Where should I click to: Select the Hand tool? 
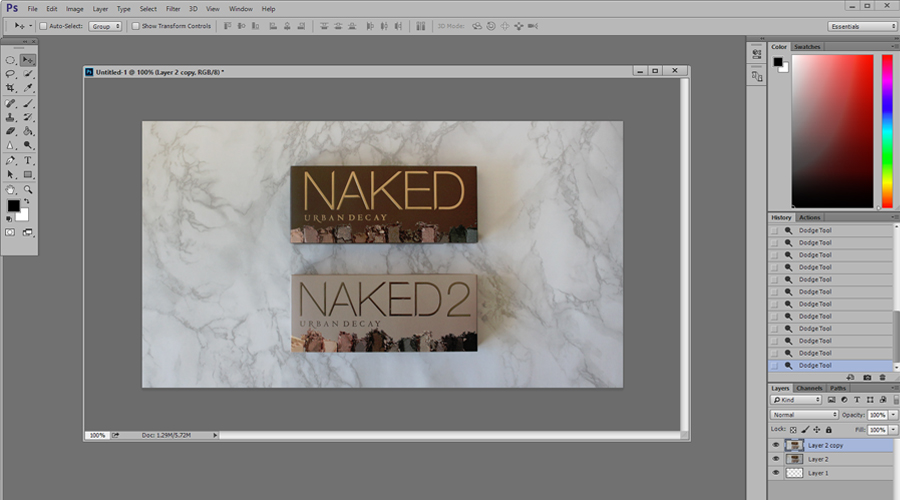[11, 189]
